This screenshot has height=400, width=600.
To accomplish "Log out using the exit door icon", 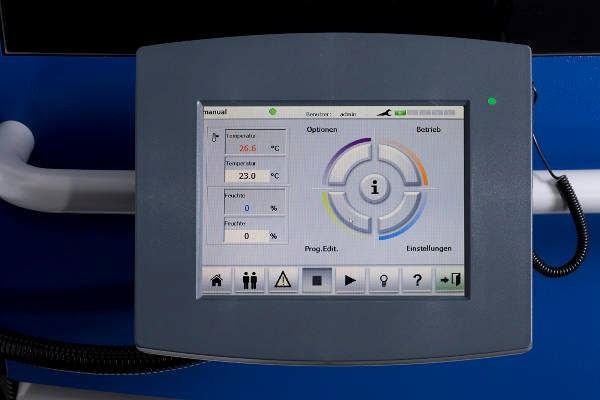I will (x=450, y=281).
